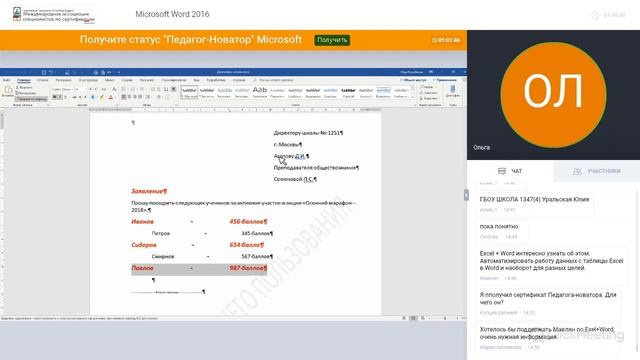Screen dimensions: 640x360
Task: Switch to the Главная ribbon tab
Action: [24, 80]
